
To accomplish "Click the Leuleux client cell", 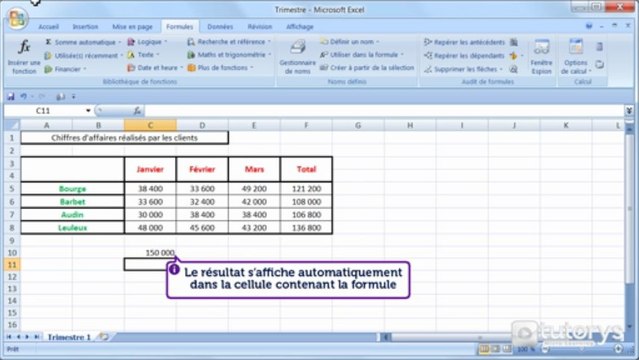I will [x=73, y=227].
